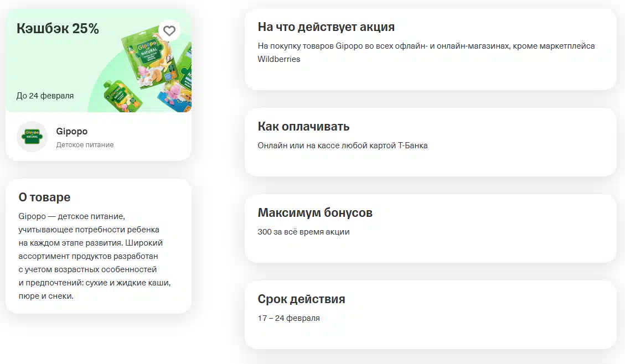Screen dimensions: 625x364
Task: Select the О товаре heading
Action: click(x=44, y=197)
